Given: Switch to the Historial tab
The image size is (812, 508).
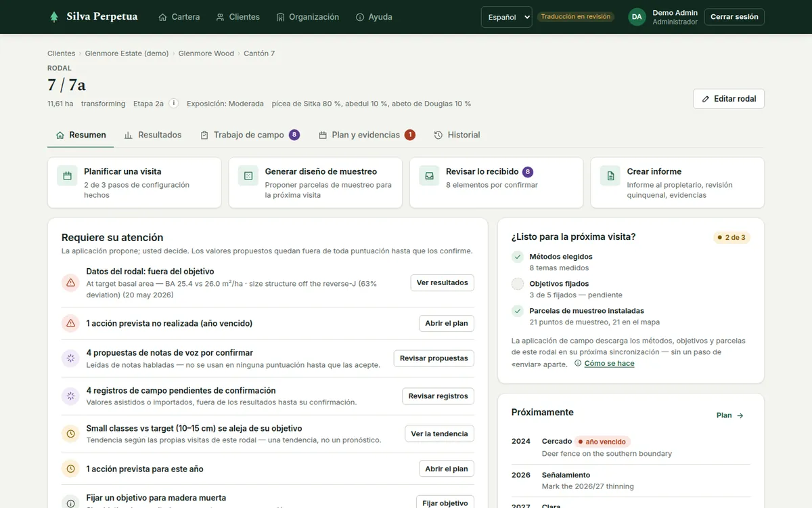Looking at the screenshot, I should [x=457, y=135].
